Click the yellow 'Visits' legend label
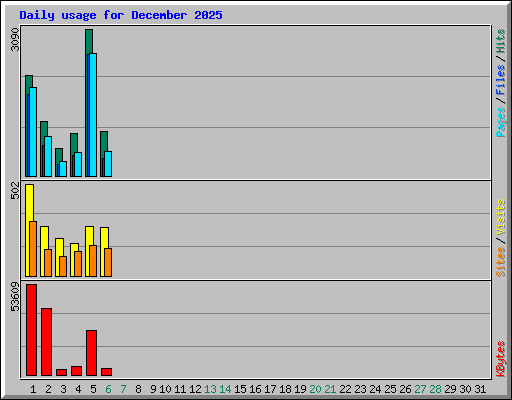The height and width of the screenshot is (400, 512). pos(501,218)
